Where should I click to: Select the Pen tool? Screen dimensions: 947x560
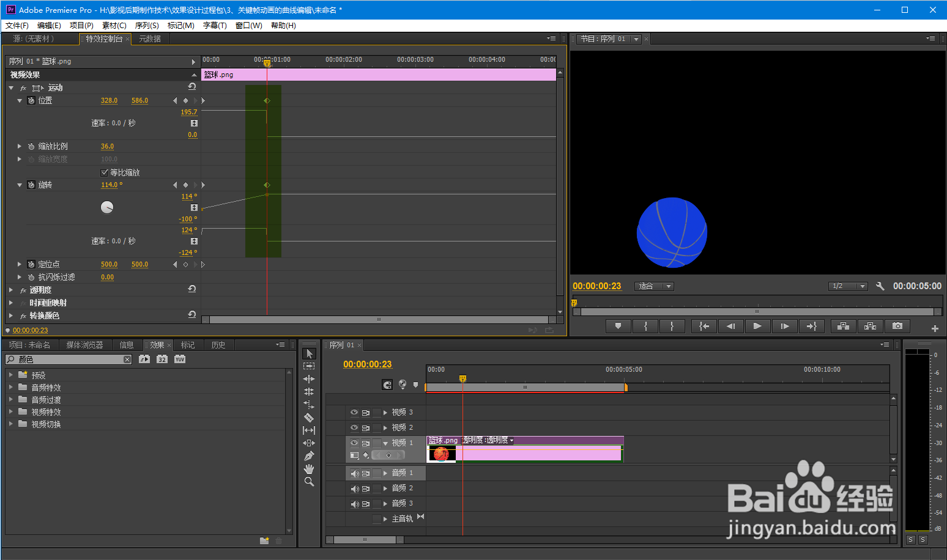pos(309,456)
